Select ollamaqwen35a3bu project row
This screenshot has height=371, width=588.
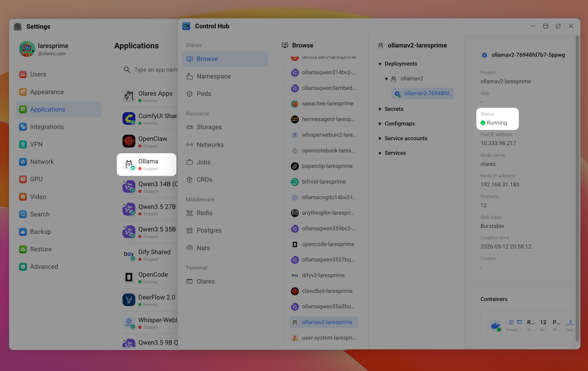(324, 307)
